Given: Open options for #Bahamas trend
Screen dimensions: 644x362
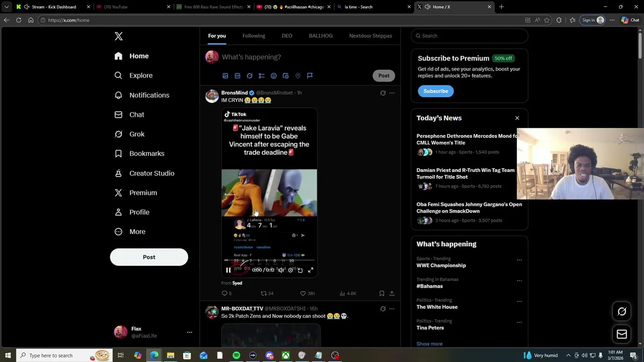Looking at the screenshot, I should coord(519,281).
